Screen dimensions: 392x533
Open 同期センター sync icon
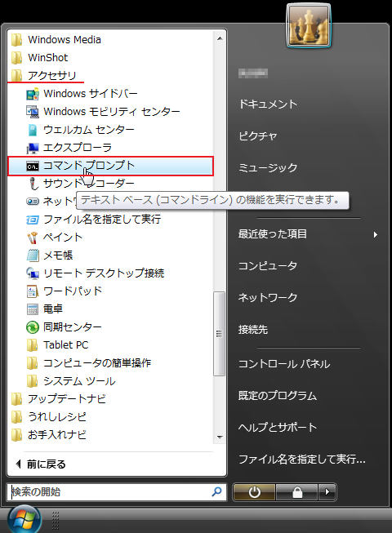[x=33, y=327]
